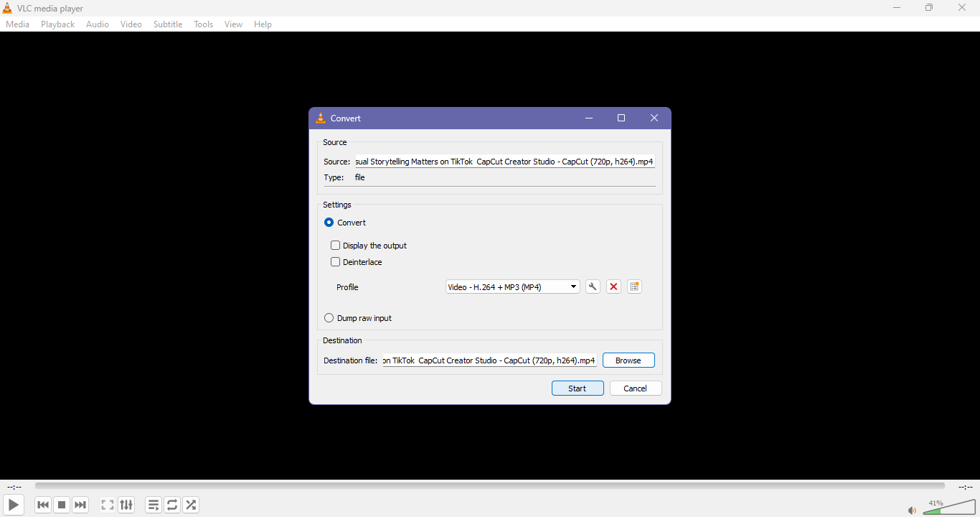Click Browse to choose destination file
Viewport: 980px width, 517px height.
coord(628,360)
